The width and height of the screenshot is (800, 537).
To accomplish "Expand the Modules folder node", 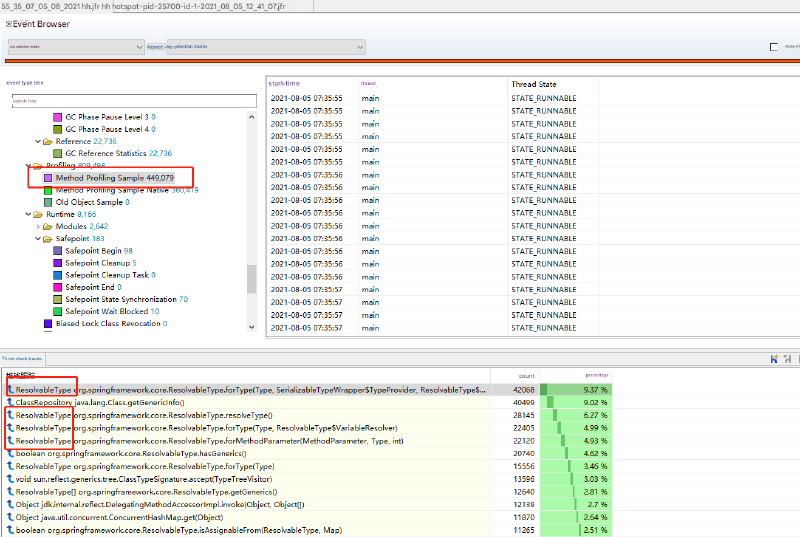I will (x=37, y=227).
